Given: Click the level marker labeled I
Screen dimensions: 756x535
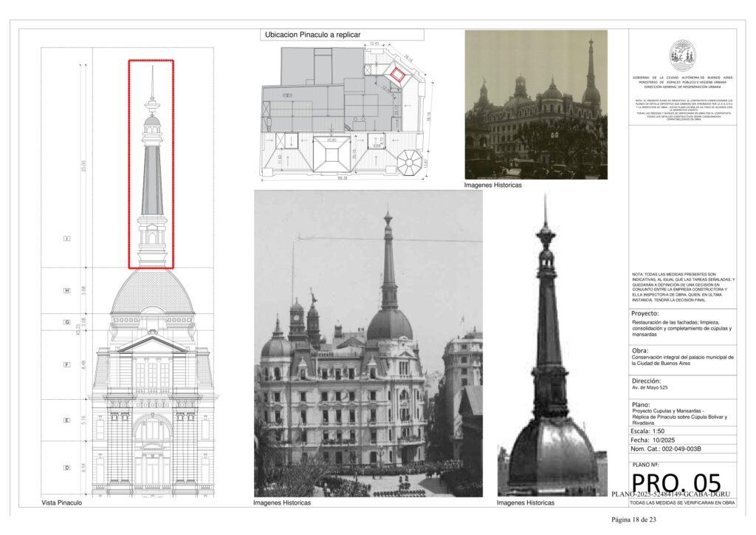Looking at the screenshot, I should tap(66, 239).
